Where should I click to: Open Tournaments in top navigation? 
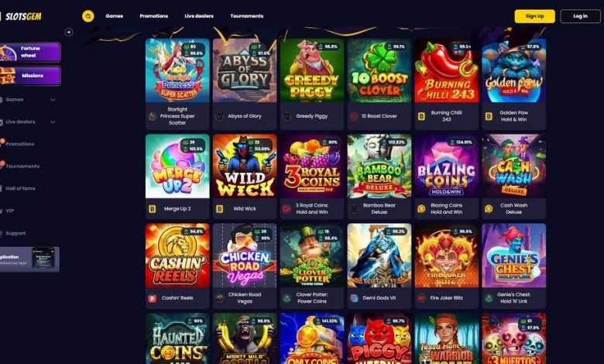tap(246, 16)
